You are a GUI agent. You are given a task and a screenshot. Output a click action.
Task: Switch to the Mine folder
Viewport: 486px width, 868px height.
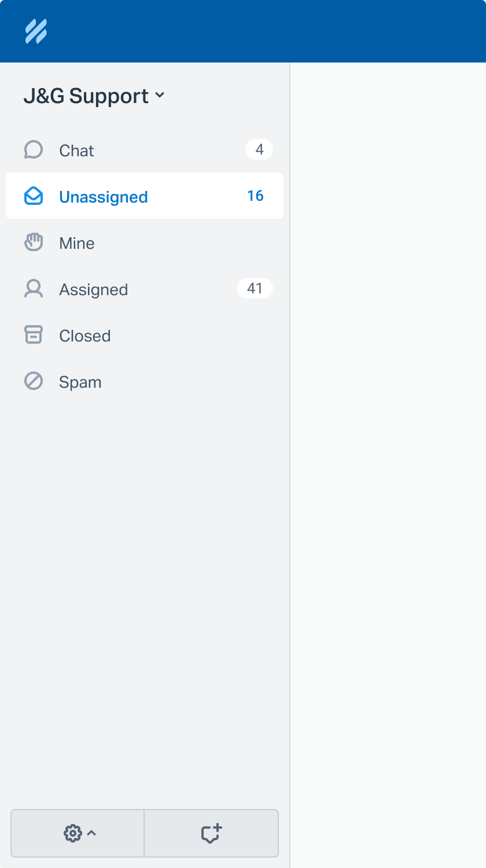[x=76, y=242]
